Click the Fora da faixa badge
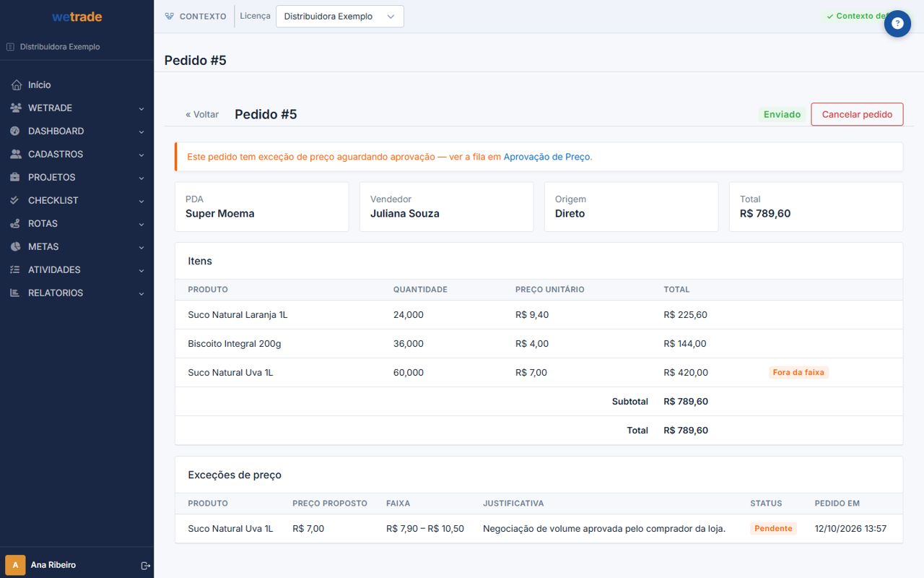The height and width of the screenshot is (578, 924). 798,373
